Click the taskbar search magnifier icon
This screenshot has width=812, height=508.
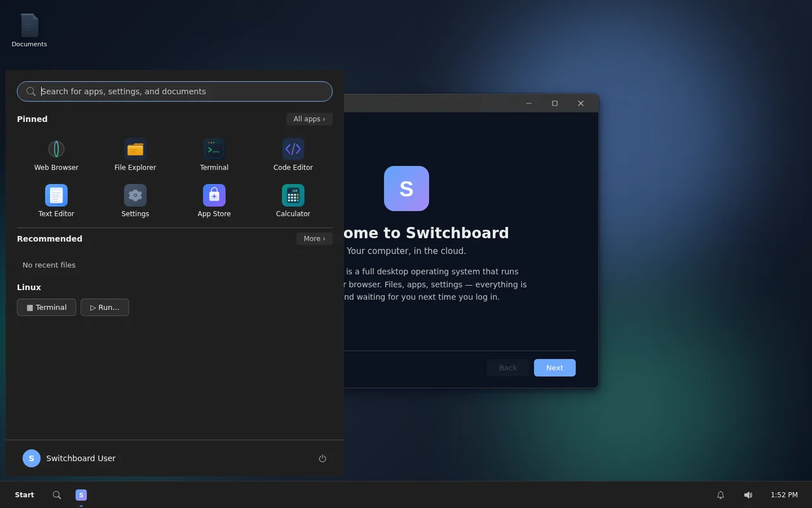click(x=57, y=495)
